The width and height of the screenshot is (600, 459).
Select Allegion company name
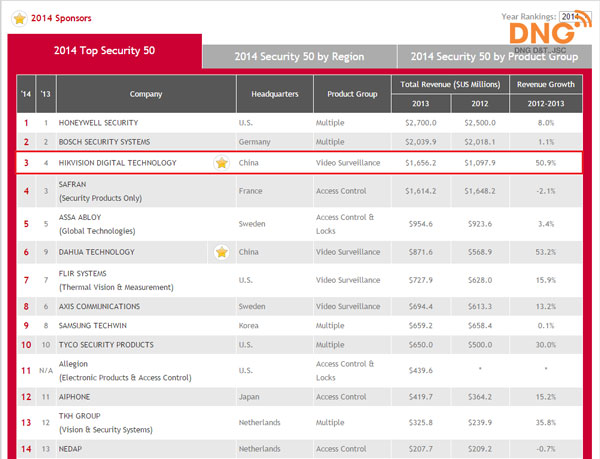73,364
